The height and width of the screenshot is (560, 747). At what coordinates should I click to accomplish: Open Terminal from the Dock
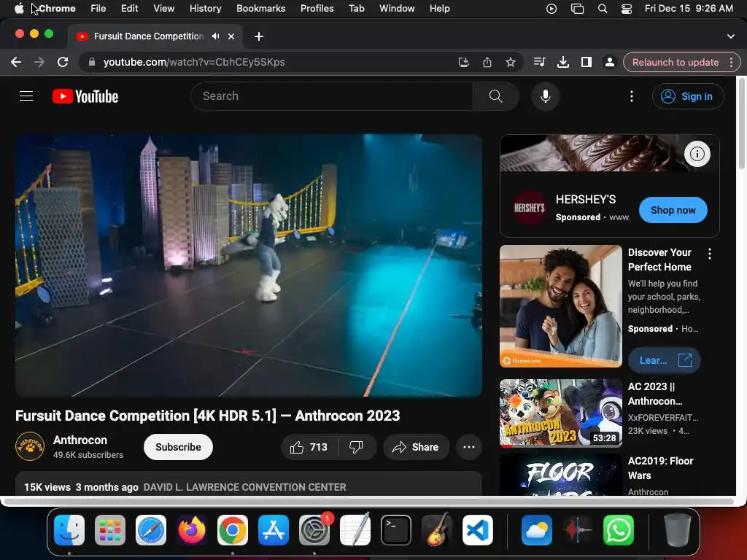396,530
